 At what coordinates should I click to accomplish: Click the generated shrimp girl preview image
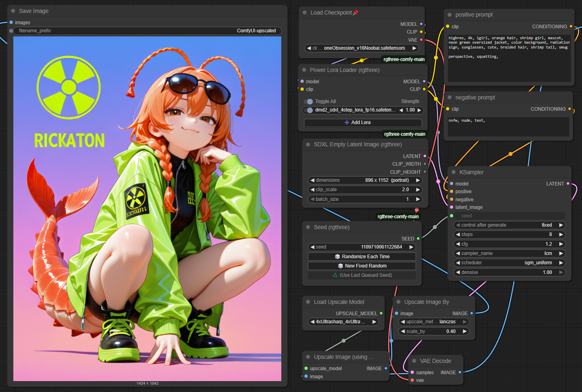(147, 209)
